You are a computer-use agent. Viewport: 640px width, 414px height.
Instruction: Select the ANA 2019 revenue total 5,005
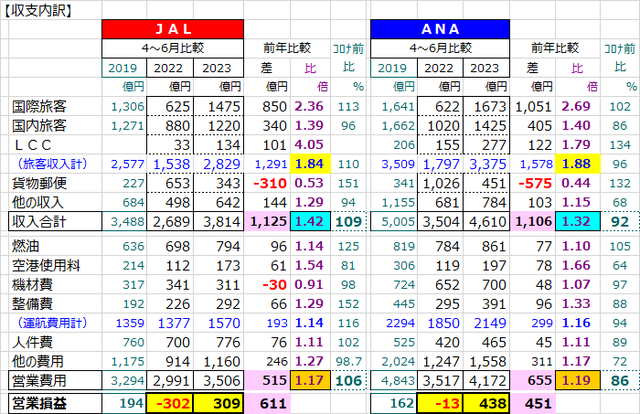[394, 222]
